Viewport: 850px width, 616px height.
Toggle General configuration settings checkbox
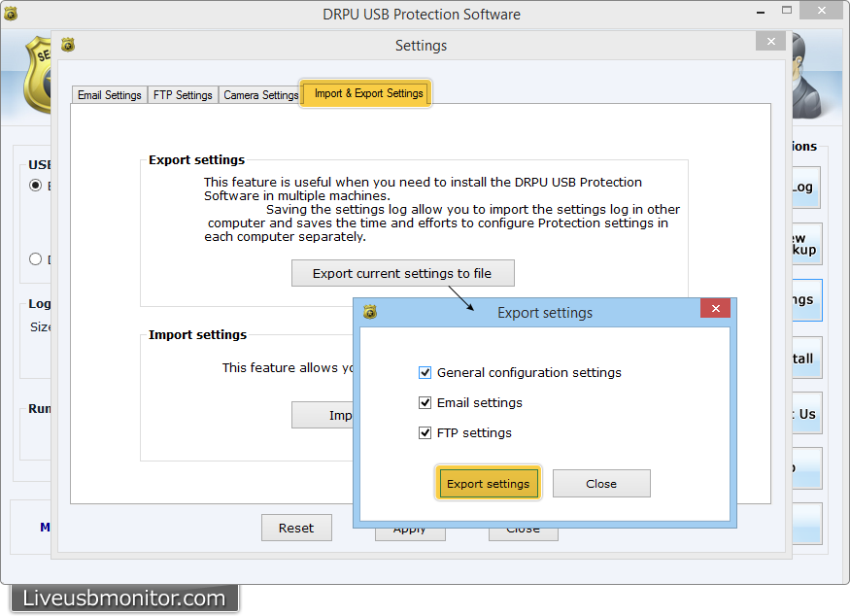(425, 372)
